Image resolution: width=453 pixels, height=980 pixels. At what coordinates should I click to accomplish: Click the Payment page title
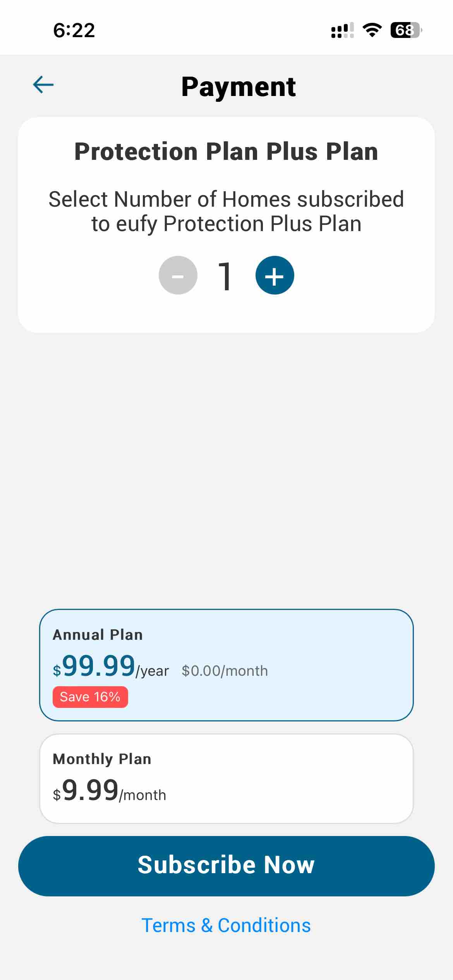click(239, 86)
